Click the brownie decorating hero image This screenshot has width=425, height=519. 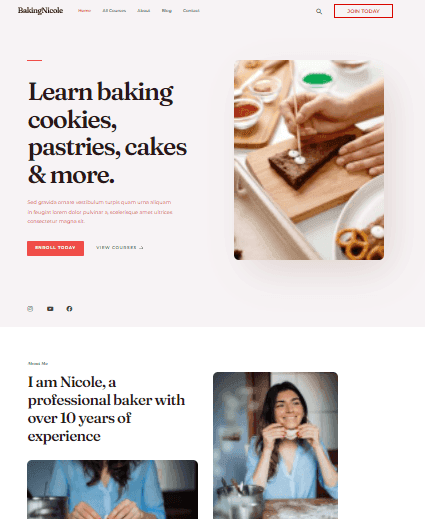coord(309,160)
